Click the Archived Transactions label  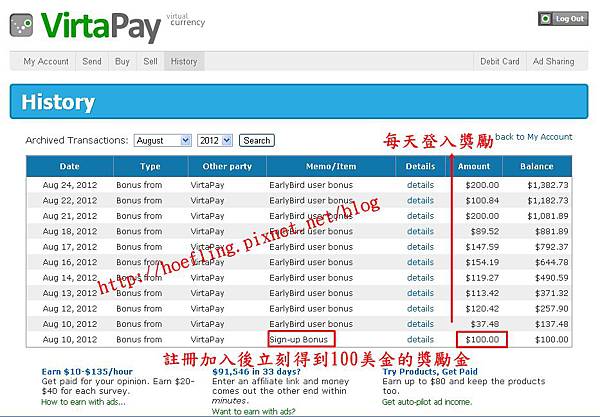[77, 140]
